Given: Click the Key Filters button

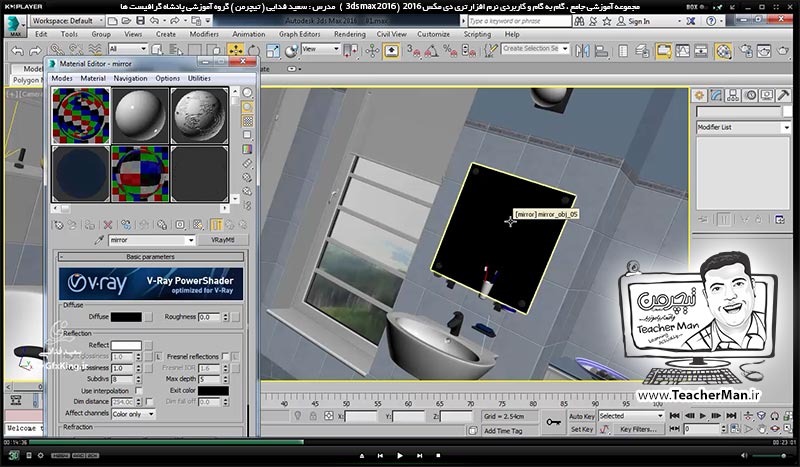Looking at the screenshot, I should click(638, 429).
